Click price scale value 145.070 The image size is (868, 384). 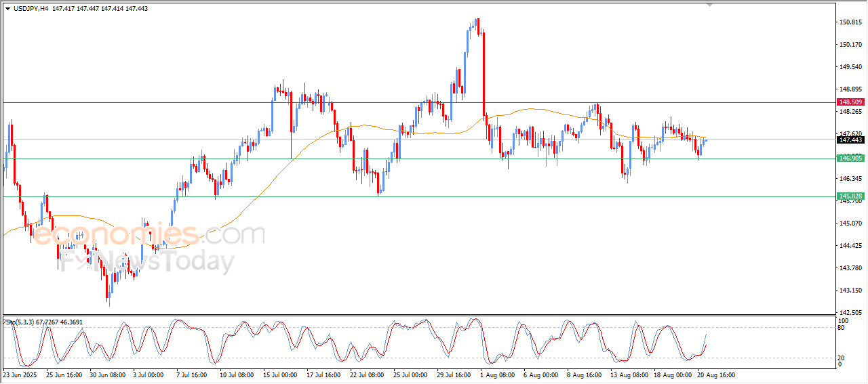coord(850,223)
